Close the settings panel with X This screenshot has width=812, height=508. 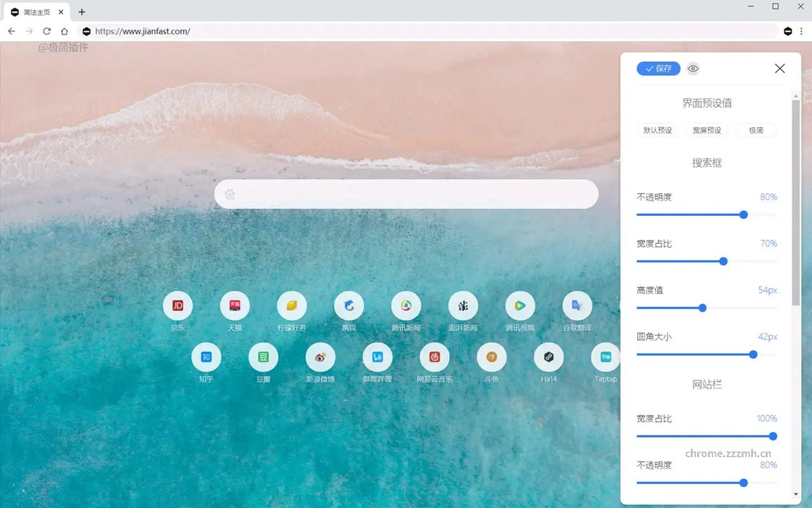780,69
